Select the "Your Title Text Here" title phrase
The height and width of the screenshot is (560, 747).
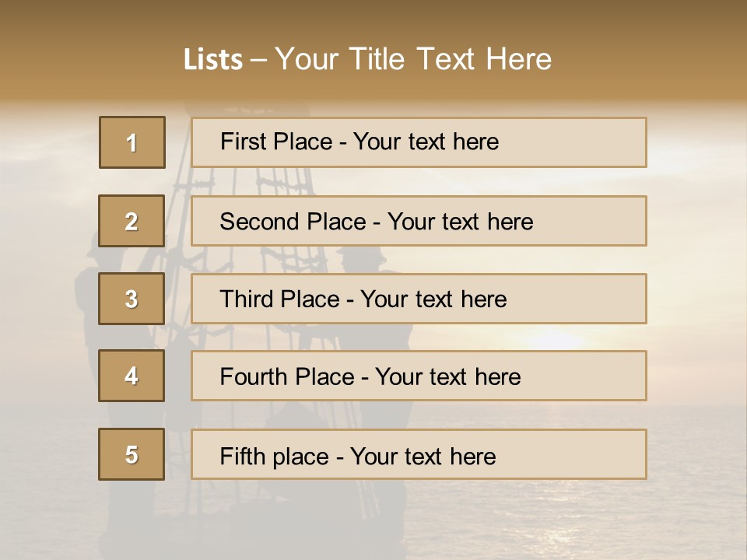point(413,59)
